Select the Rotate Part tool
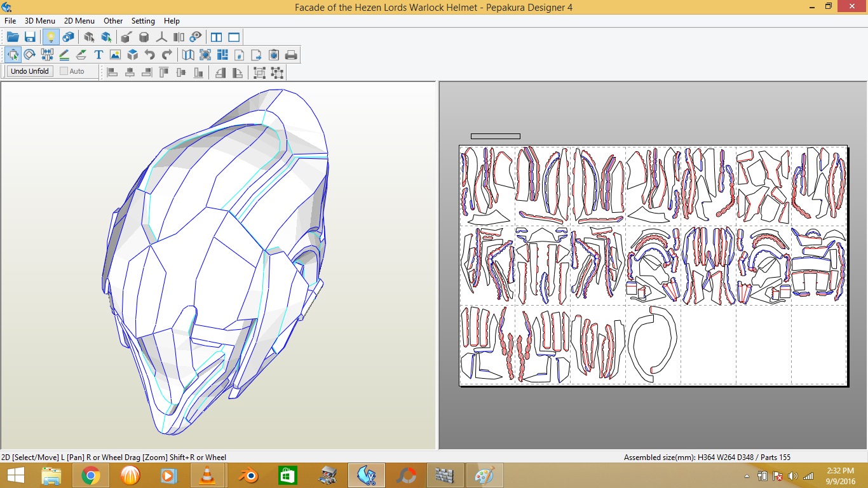The height and width of the screenshot is (488, 868). coord(29,55)
